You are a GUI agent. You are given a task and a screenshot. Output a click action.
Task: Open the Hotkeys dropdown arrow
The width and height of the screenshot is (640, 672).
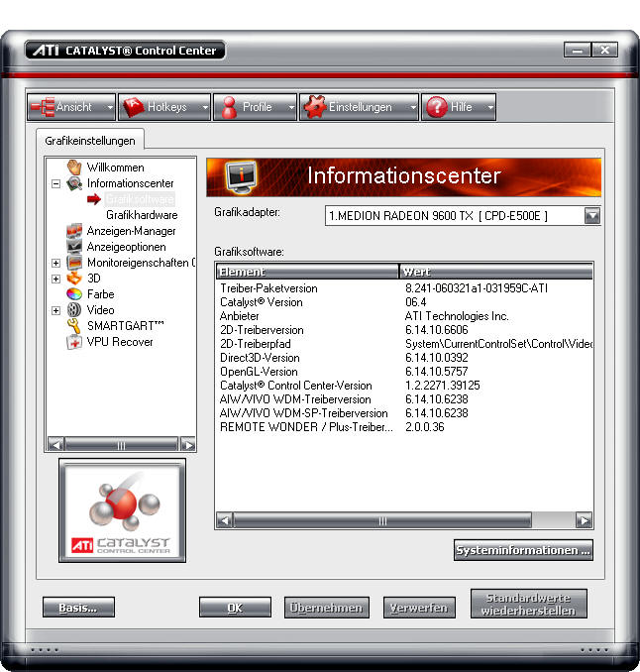205,107
